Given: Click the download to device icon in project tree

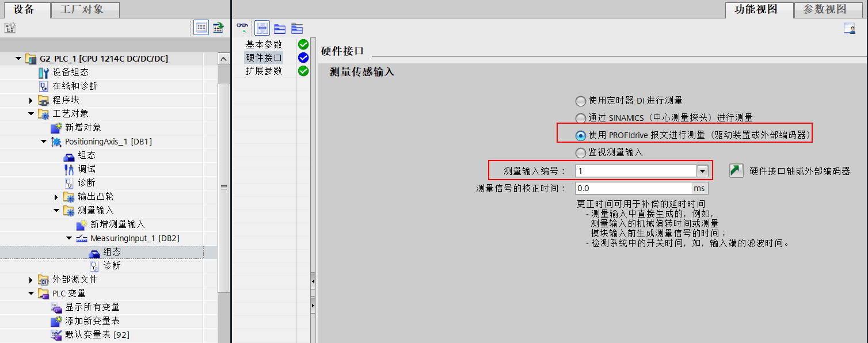Looking at the screenshot, I should 218,27.
